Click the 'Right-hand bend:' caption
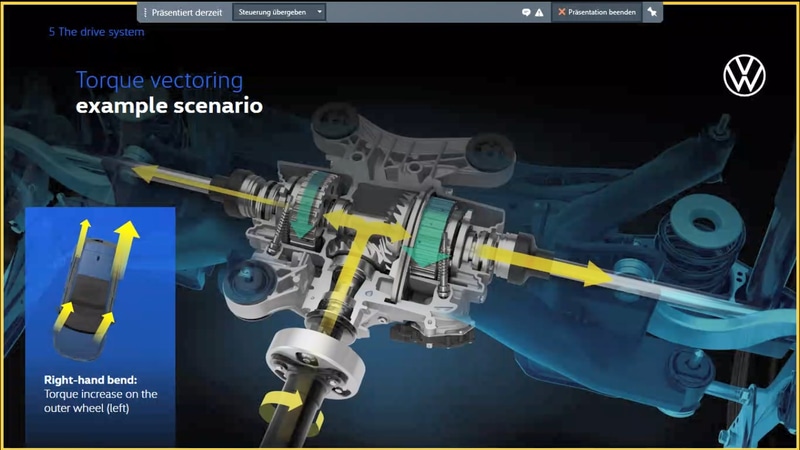Viewport: 800px width, 450px height. click(90, 380)
